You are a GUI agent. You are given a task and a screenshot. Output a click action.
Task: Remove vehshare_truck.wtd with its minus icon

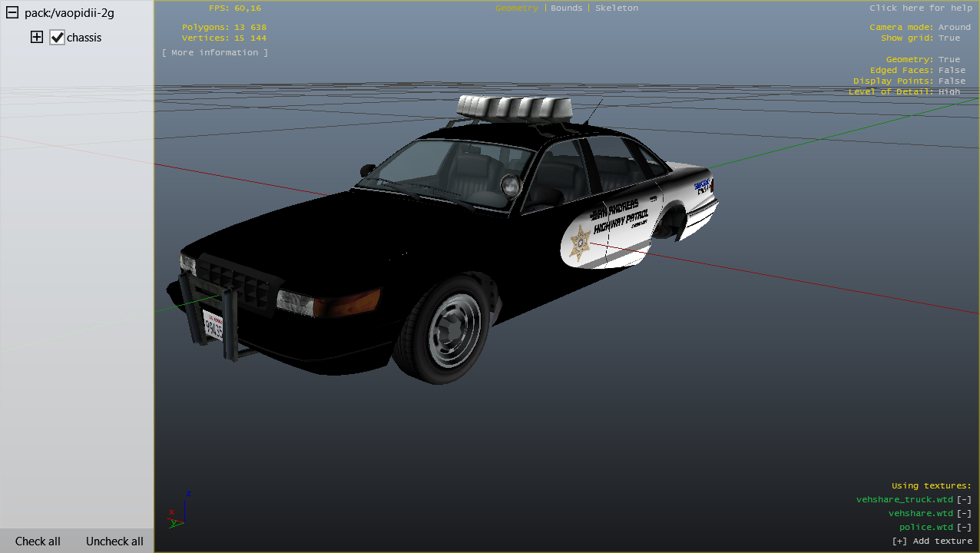[964, 499]
